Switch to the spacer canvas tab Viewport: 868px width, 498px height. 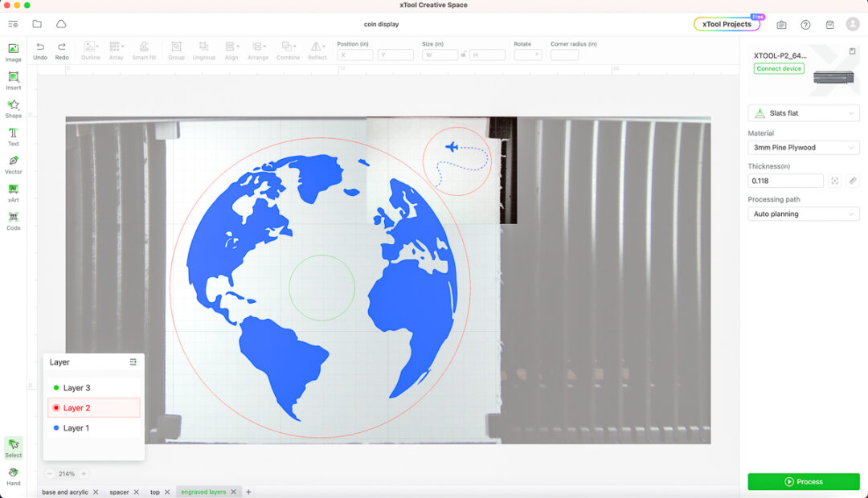119,492
